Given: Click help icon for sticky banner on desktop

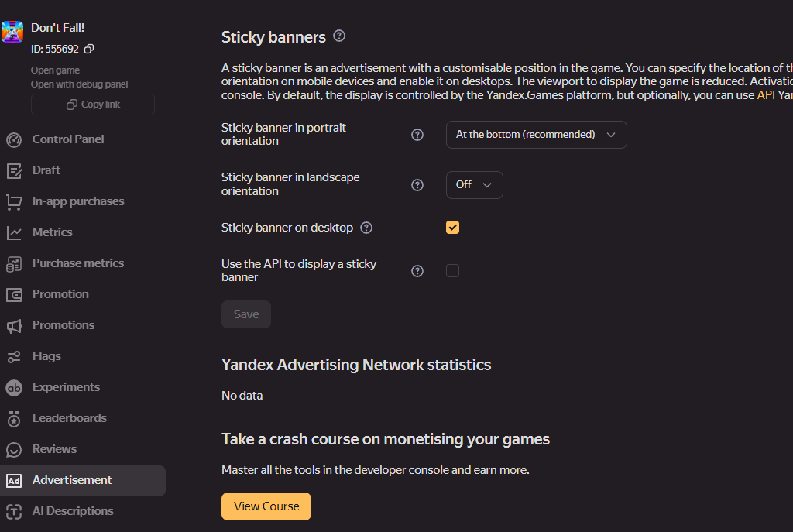Looking at the screenshot, I should (x=366, y=228).
